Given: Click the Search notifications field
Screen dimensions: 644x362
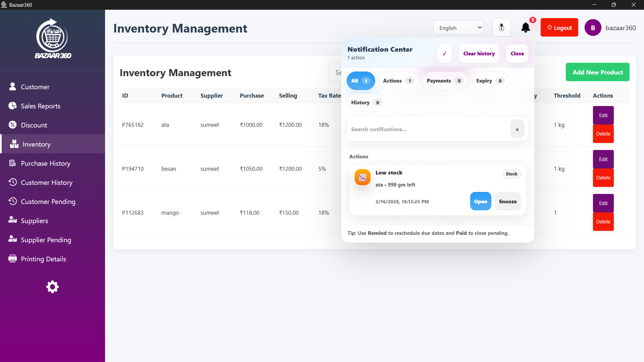Looking at the screenshot, I should (428, 129).
